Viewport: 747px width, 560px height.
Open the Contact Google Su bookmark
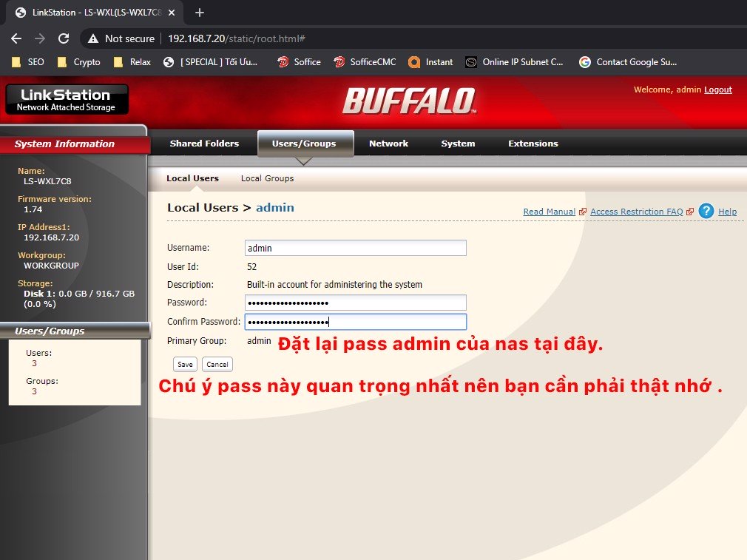[x=628, y=62]
